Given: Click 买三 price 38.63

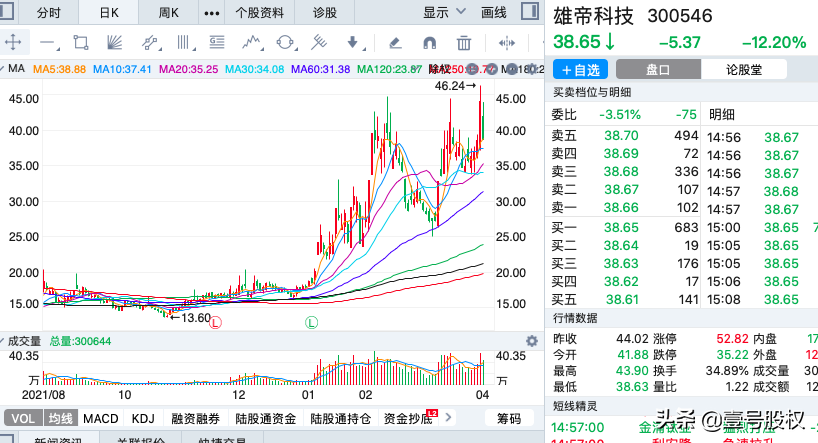Looking at the screenshot, I should [621, 264].
